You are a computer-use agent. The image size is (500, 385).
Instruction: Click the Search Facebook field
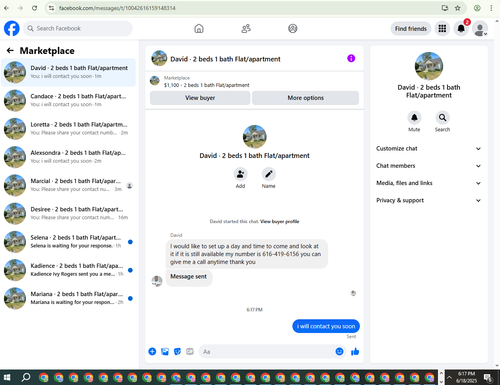tap(78, 28)
